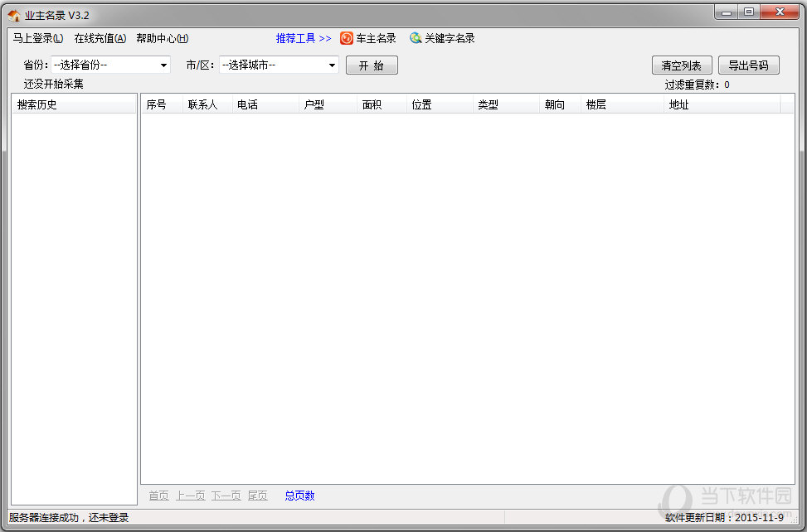807x532 pixels.
Task: Sort by the 户型 column header
Action: (x=328, y=104)
